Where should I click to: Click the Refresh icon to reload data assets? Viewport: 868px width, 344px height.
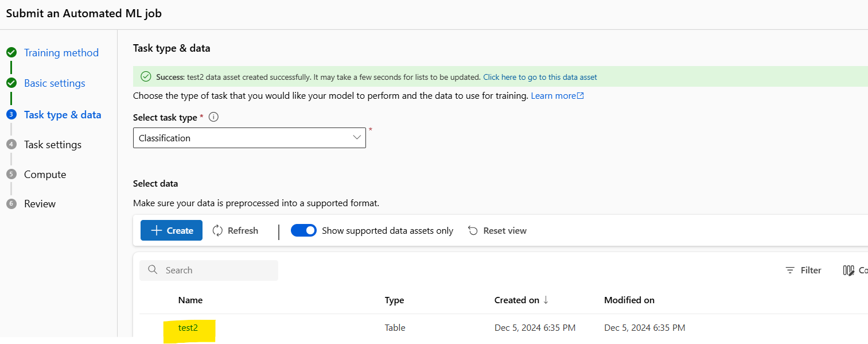(217, 230)
